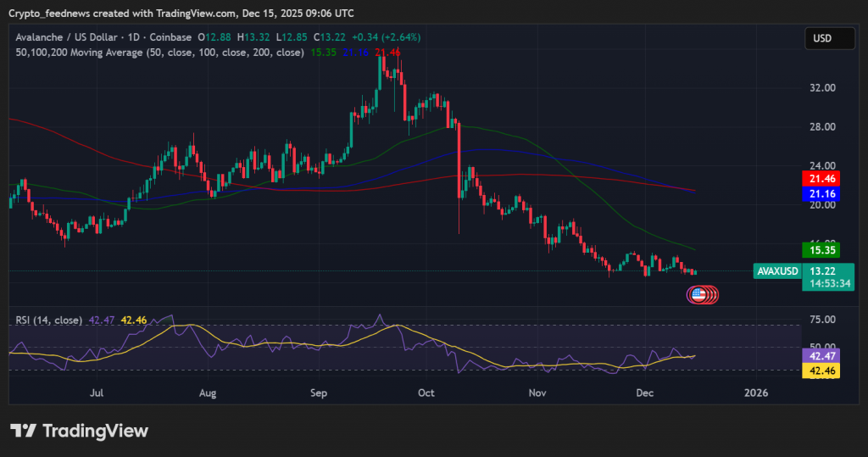This screenshot has width=868, height=457.
Task: Click the AVAXUSD price label tag
Action: coord(776,271)
